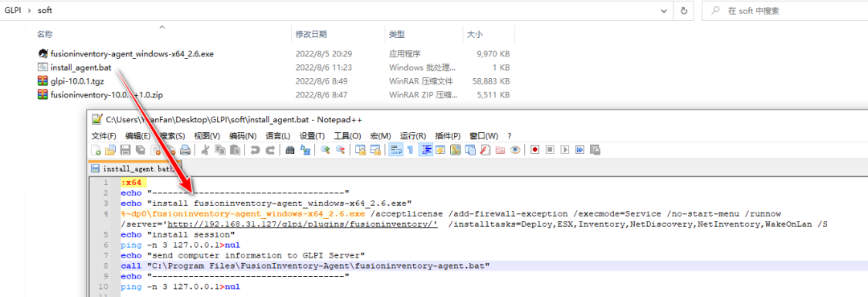Stop macro recording toolbar button
868x297 pixels.
(x=550, y=150)
